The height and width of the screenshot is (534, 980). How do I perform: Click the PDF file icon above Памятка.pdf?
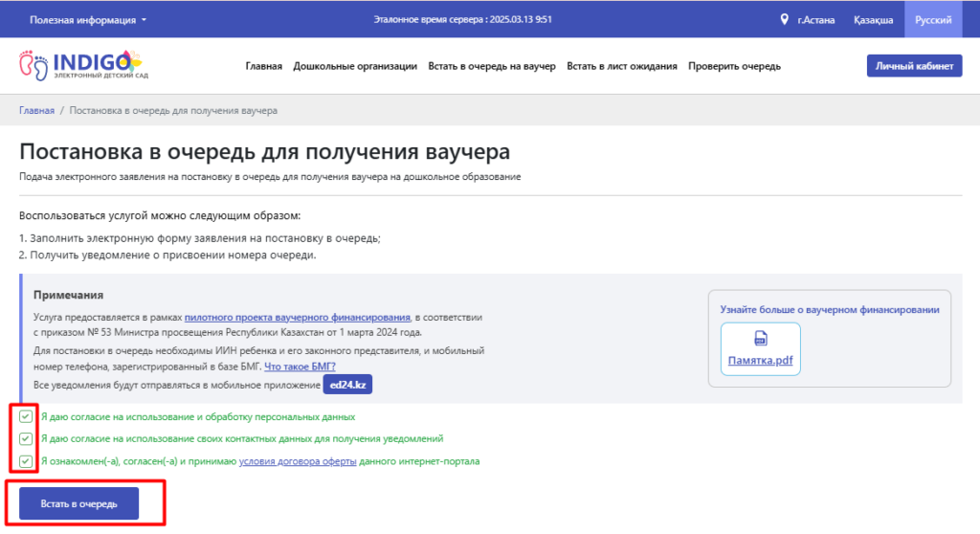761,339
